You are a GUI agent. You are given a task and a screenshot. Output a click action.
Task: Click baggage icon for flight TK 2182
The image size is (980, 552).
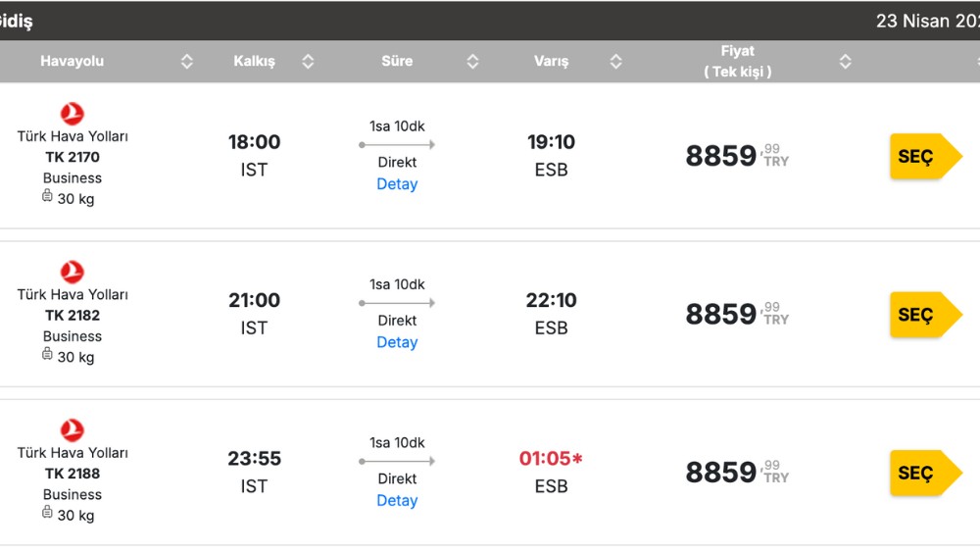pos(47,355)
